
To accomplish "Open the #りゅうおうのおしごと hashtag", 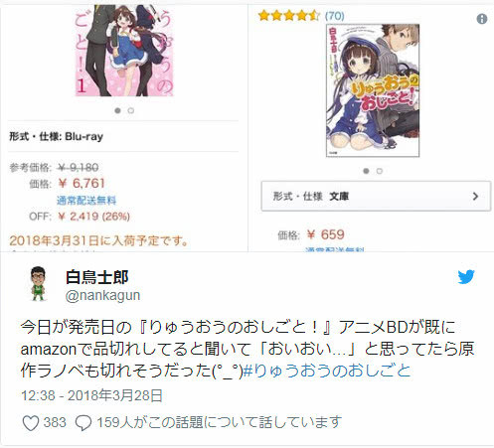I will [x=327, y=371].
